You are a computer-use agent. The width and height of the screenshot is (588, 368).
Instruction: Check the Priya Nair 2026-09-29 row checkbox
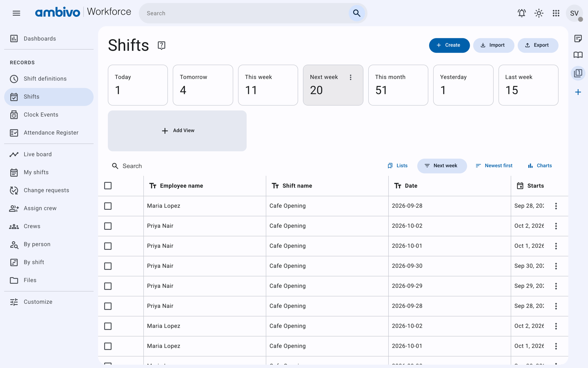(x=108, y=286)
